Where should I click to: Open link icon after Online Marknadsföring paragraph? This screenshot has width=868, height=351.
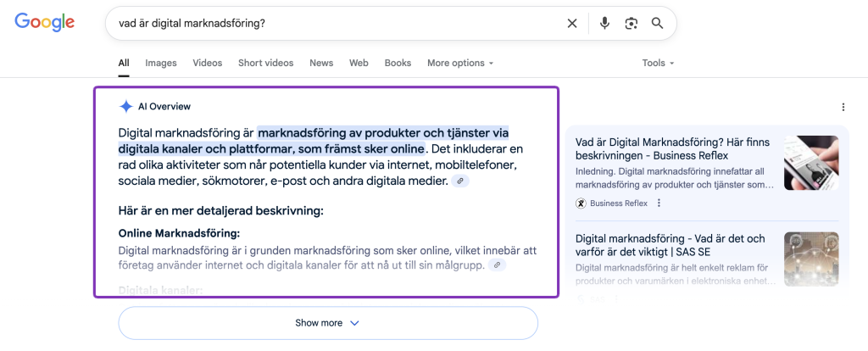coord(498,265)
